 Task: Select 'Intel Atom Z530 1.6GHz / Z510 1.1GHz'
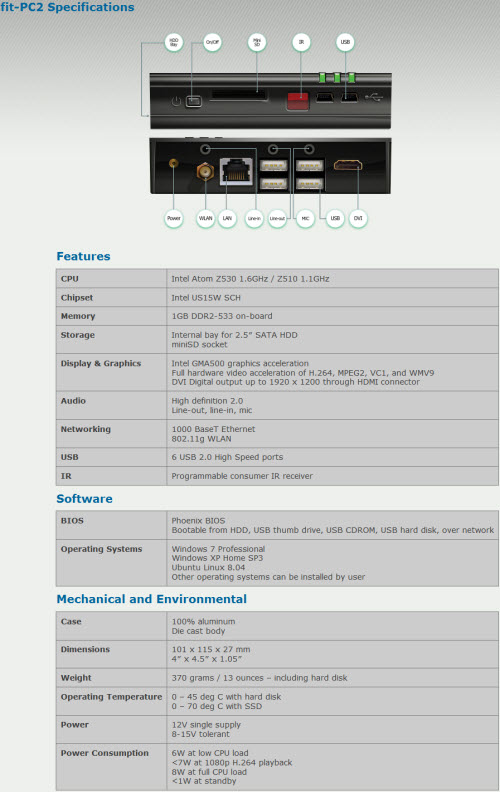250,279
